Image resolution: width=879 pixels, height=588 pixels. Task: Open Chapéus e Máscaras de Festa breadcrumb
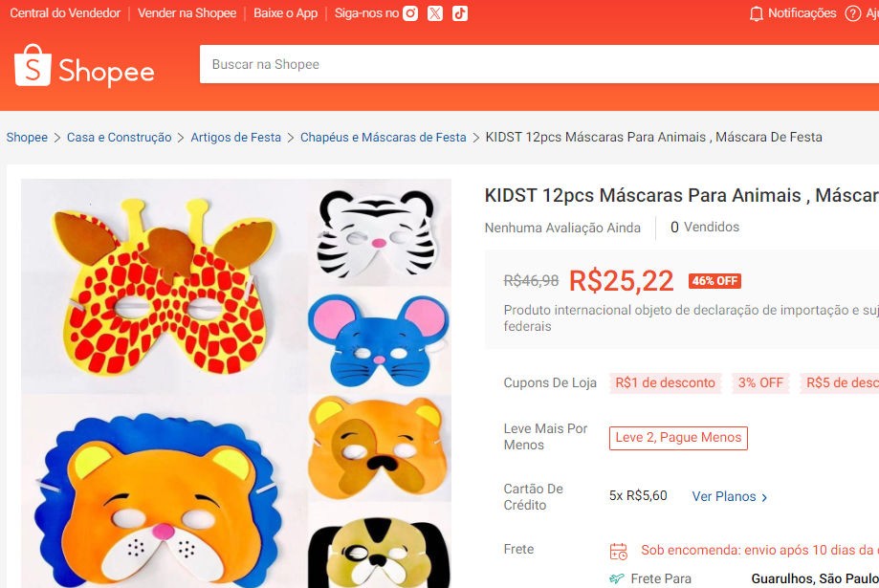383,138
